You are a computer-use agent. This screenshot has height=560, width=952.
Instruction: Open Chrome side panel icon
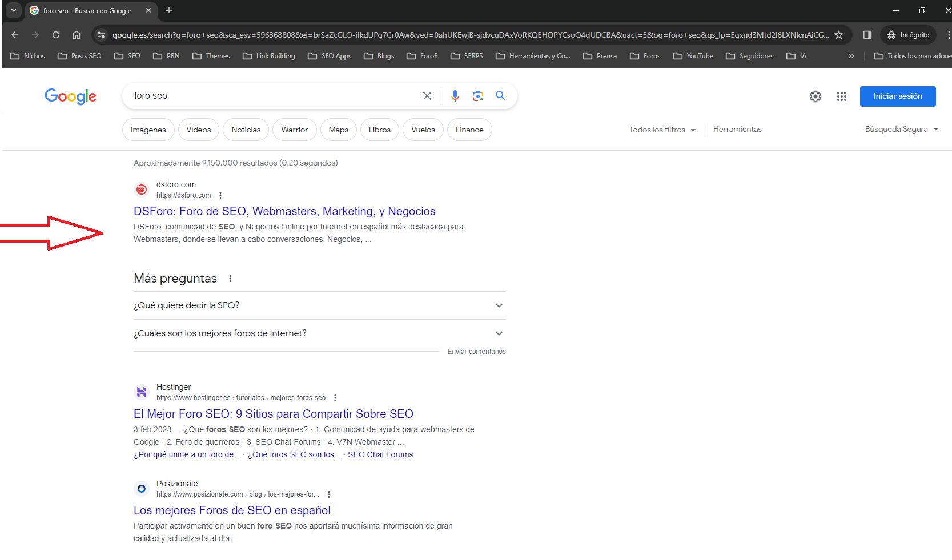point(867,35)
